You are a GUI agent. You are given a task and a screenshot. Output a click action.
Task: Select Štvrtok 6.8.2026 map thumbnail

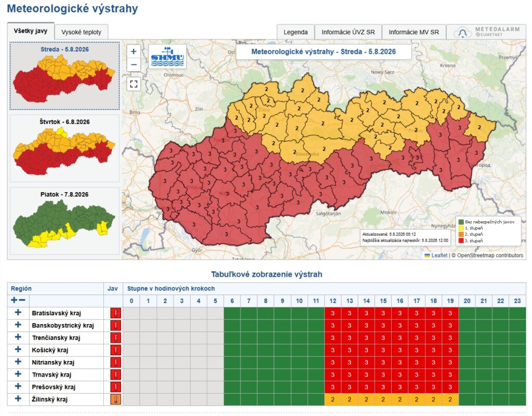tap(64, 148)
